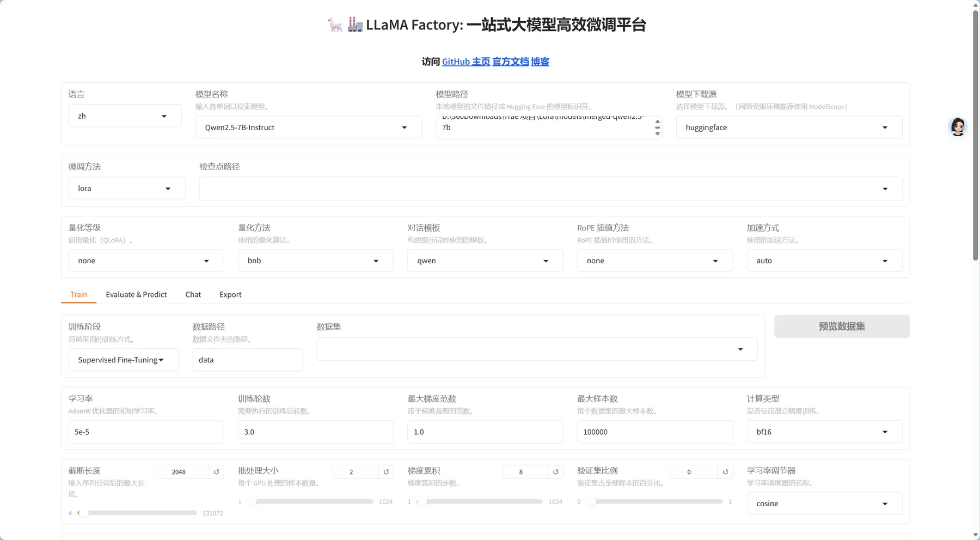980x540 pixels.
Task: Open the 量化等级 dropdown set to none
Action: pos(146,261)
